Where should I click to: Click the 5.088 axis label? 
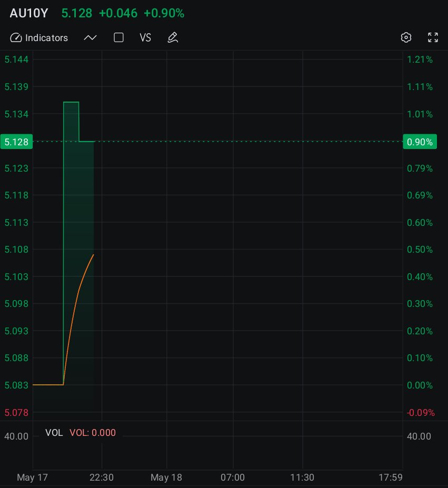pos(16,358)
